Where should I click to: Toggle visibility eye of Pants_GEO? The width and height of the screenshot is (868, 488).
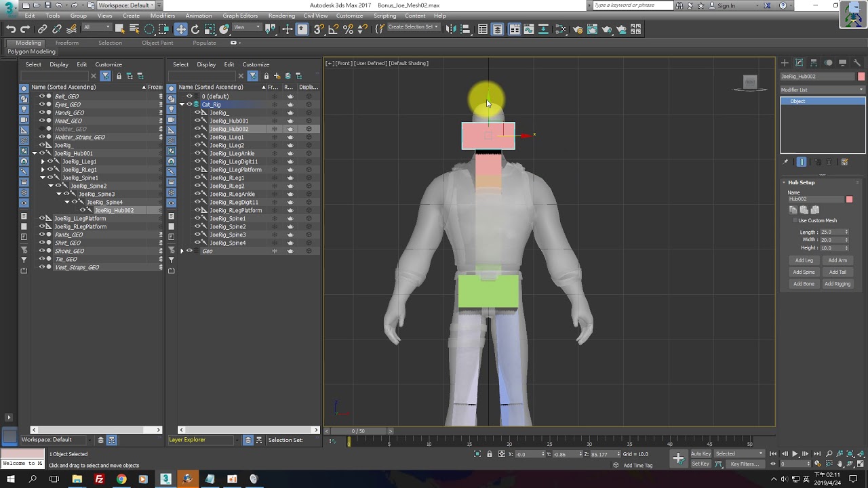[x=41, y=235]
